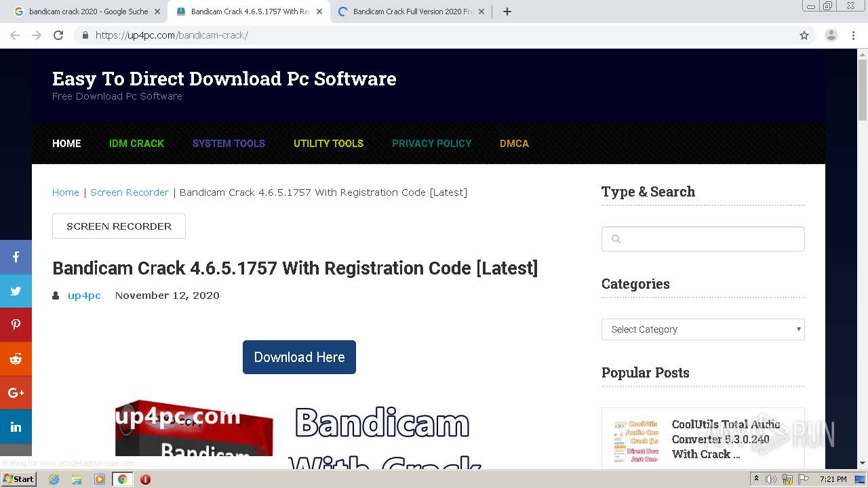
Task: Open IDM CRACK menu item
Action: click(136, 144)
